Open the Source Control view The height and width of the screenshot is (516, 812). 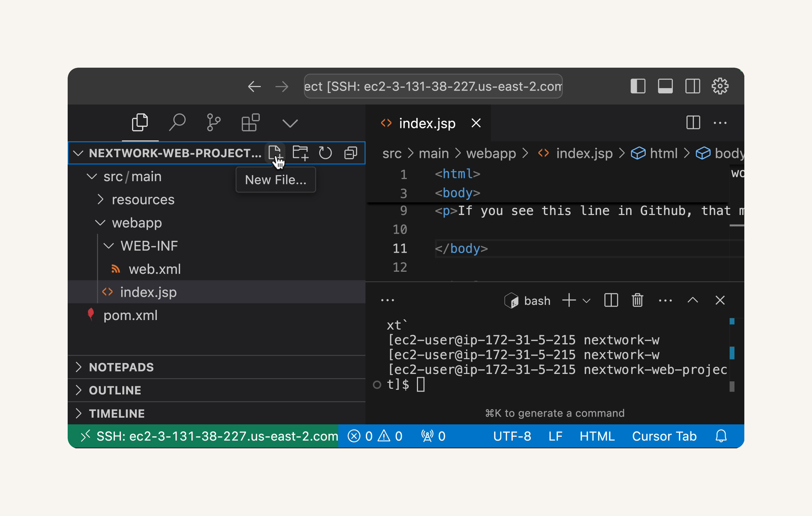214,123
